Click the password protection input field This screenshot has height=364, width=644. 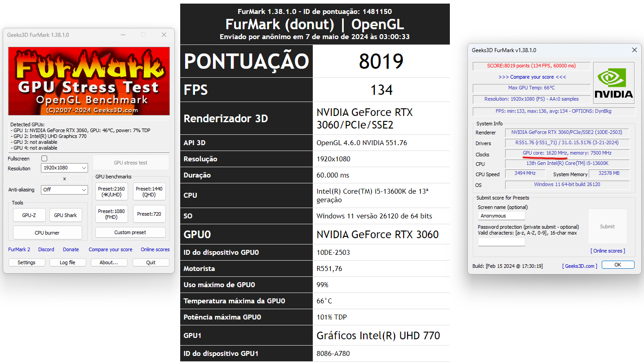[501, 242]
